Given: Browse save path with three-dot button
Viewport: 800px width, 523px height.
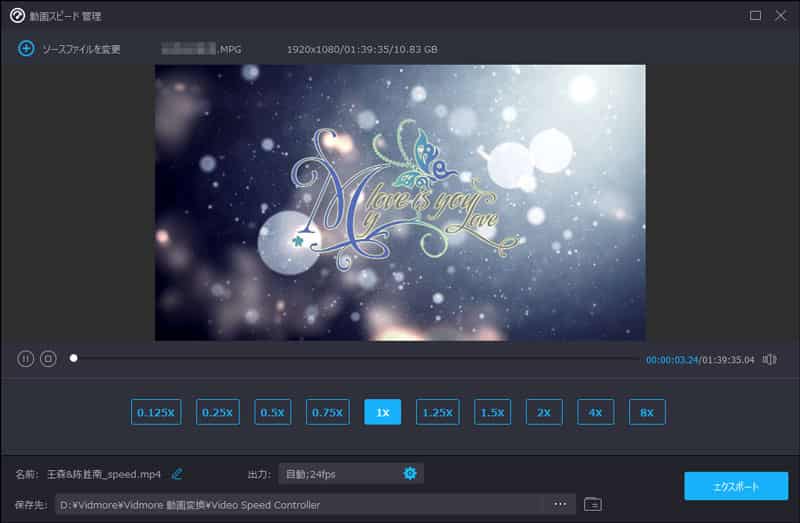Looking at the screenshot, I should pos(560,504).
